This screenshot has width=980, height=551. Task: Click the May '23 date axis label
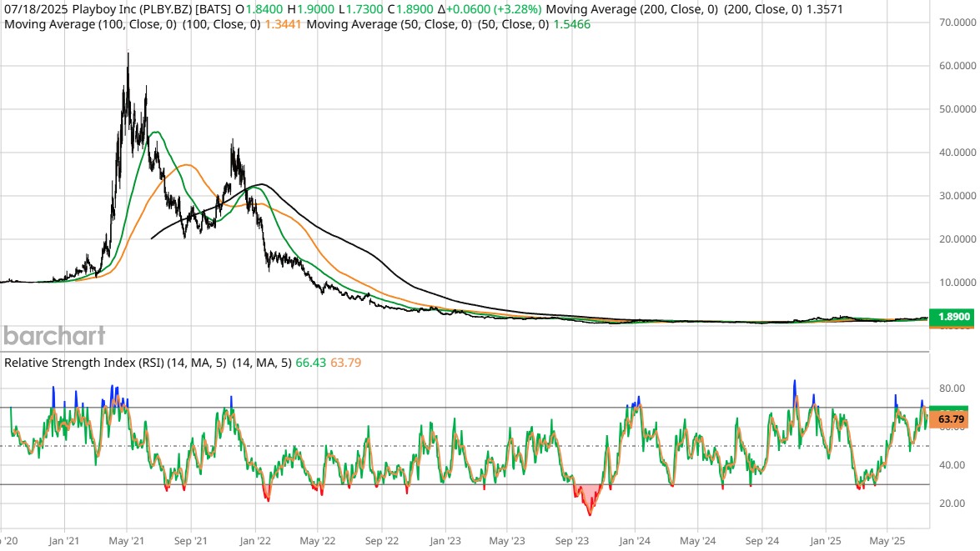(x=507, y=541)
